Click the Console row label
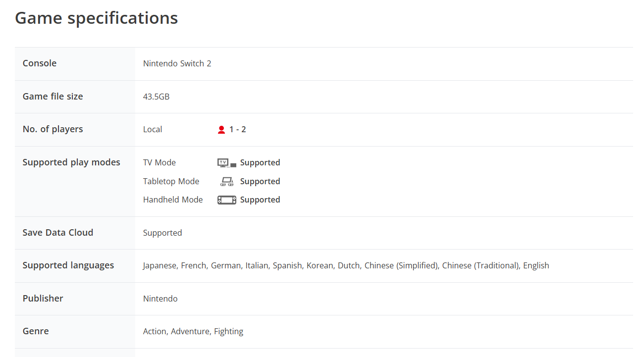 click(40, 63)
